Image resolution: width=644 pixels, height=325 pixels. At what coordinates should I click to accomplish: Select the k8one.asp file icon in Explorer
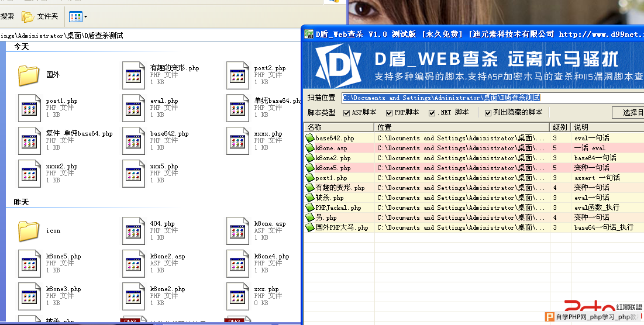pyautogui.click(x=238, y=231)
